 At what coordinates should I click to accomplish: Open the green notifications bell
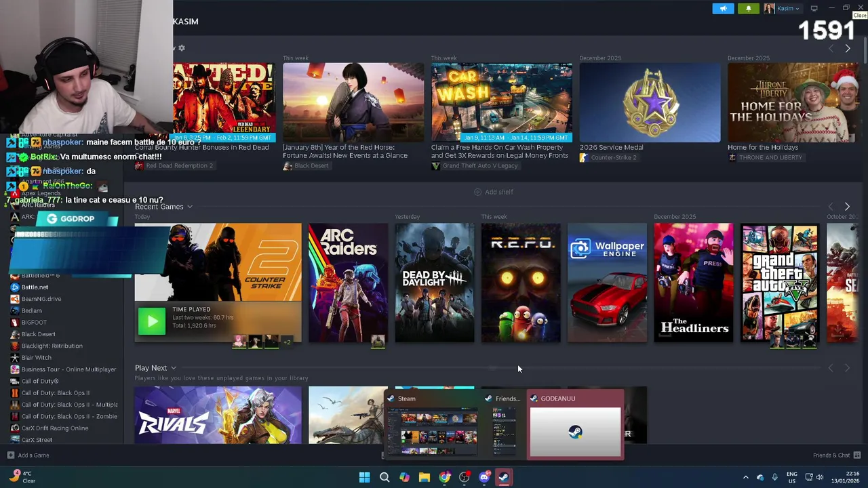(x=749, y=9)
